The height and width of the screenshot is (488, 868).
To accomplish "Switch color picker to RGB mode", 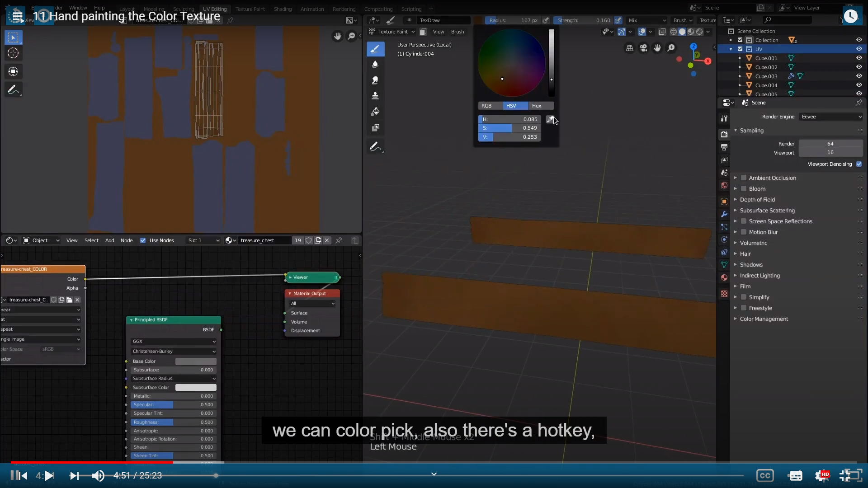I will (486, 106).
